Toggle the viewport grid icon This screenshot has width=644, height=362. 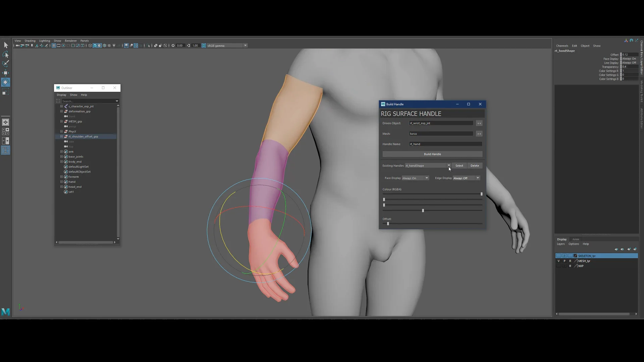pos(54,46)
